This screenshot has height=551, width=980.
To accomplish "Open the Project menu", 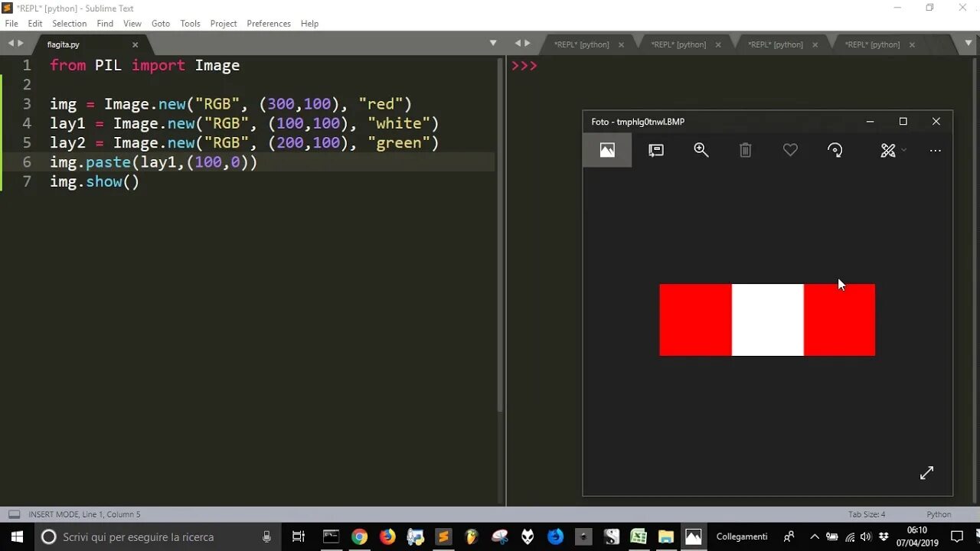I will 224,24.
